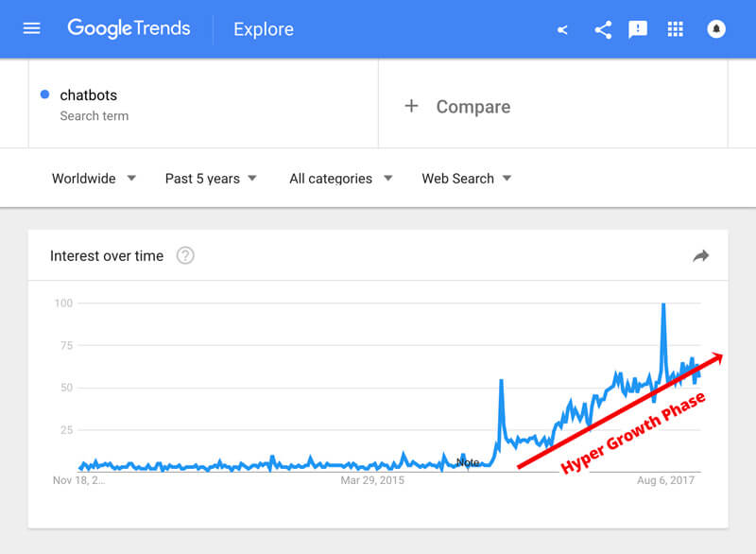Click the blue chatbots color dot
This screenshot has height=554, width=756.
44,95
